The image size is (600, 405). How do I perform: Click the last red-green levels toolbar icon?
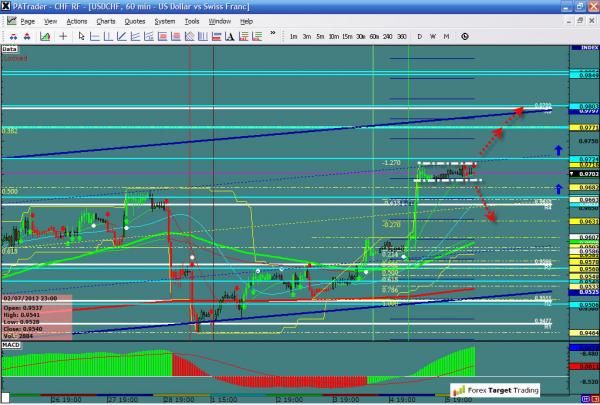(257, 37)
